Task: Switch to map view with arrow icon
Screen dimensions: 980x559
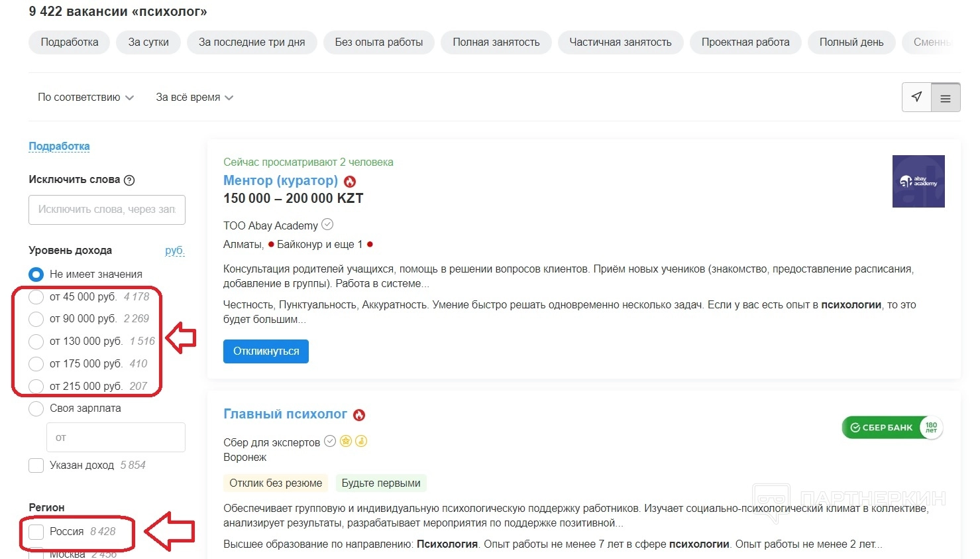Action: coord(916,97)
